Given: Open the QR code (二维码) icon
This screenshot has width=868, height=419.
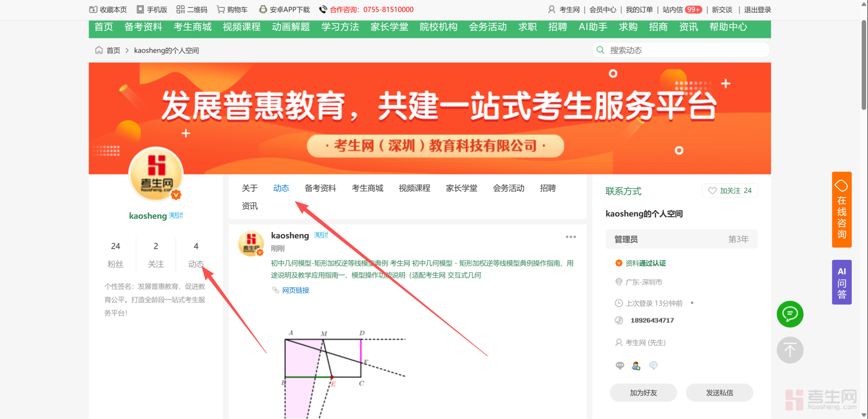Looking at the screenshot, I should click(180, 9).
